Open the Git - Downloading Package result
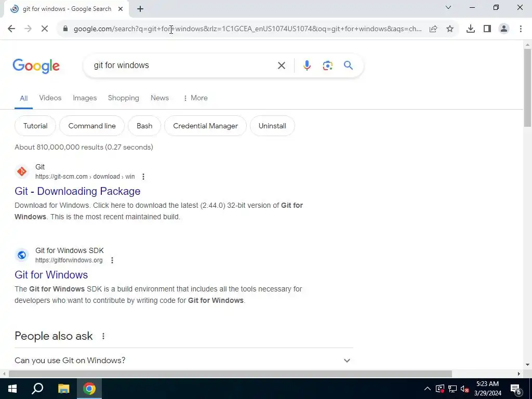The width and height of the screenshot is (532, 399). point(77,191)
